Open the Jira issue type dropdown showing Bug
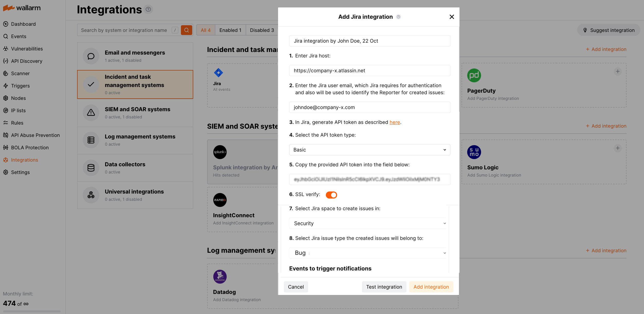The height and width of the screenshot is (314, 644). pyautogui.click(x=368, y=253)
